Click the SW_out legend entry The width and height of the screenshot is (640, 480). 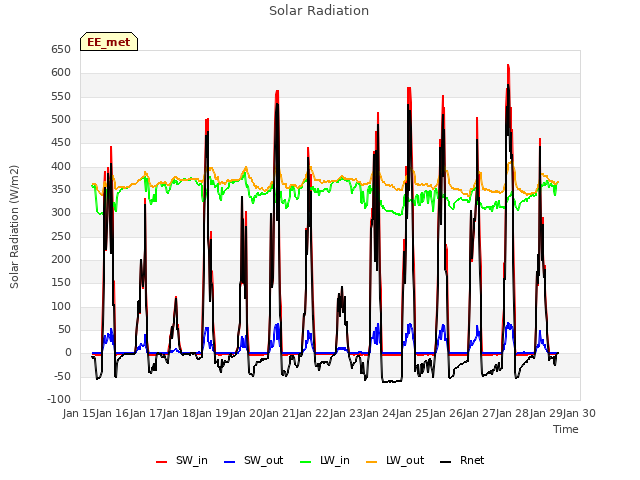(x=253, y=460)
